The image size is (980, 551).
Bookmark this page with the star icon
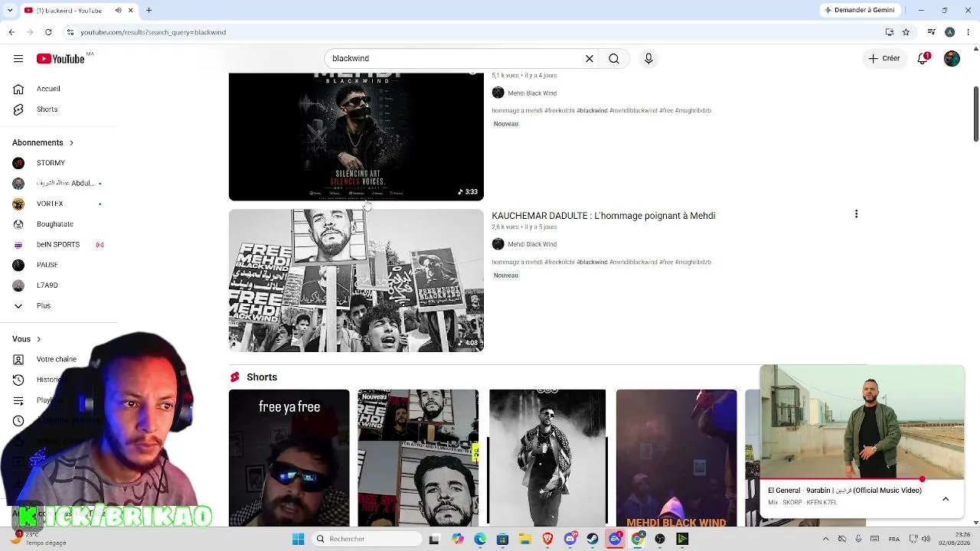coord(906,32)
